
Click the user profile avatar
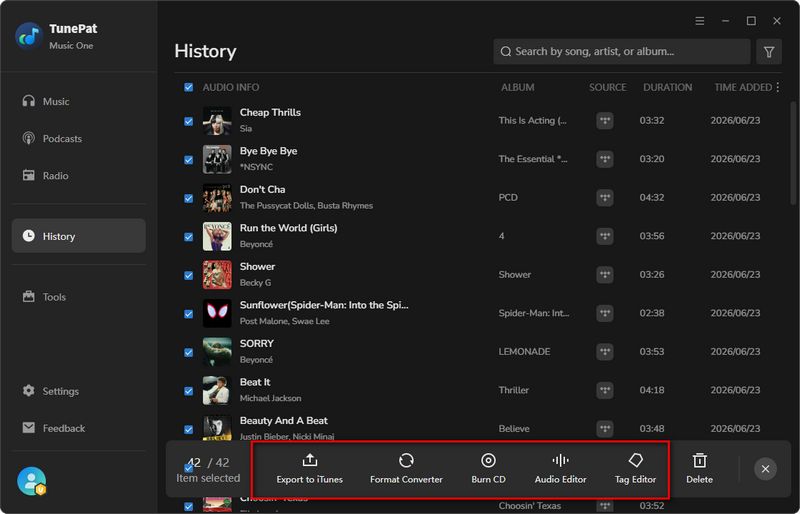[x=31, y=481]
